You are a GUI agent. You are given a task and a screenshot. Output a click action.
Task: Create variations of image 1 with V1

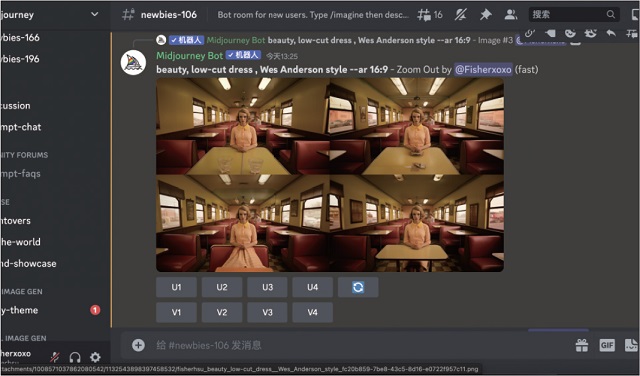176,312
